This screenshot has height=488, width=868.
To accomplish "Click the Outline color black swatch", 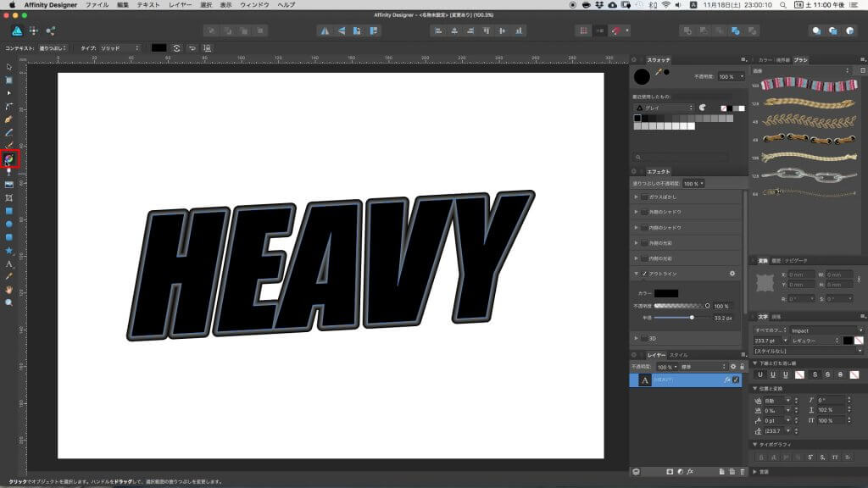I will tap(666, 293).
